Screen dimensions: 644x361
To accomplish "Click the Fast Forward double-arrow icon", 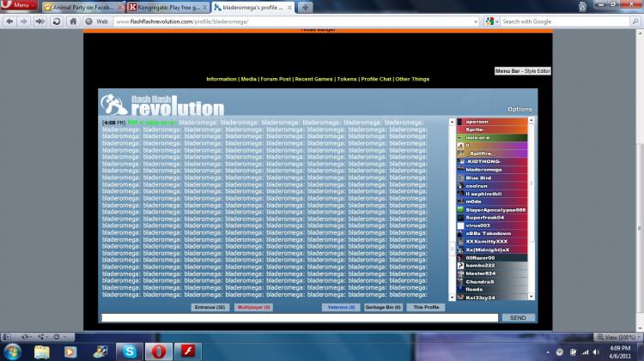I will [x=40, y=21].
